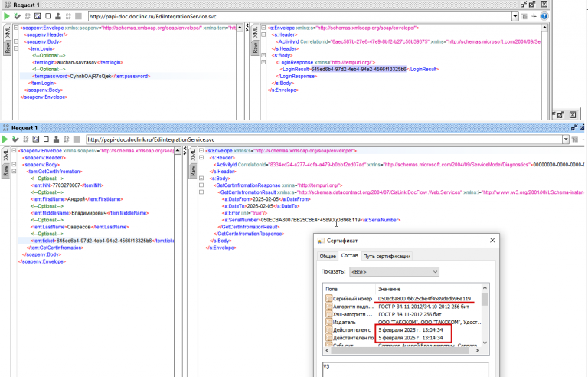Switch Login response pane to Raw tab
Screen dimensions: 588x377
click(255, 48)
